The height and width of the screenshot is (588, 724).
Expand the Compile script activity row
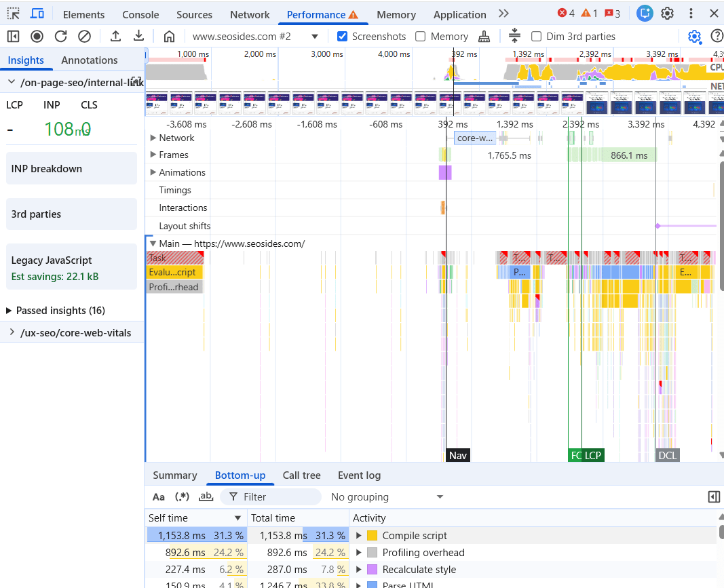coord(359,535)
